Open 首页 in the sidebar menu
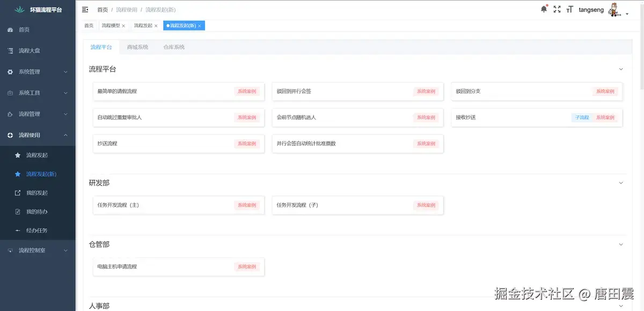The image size is (644, 311). pyautogui.click(x=38, y=29)
